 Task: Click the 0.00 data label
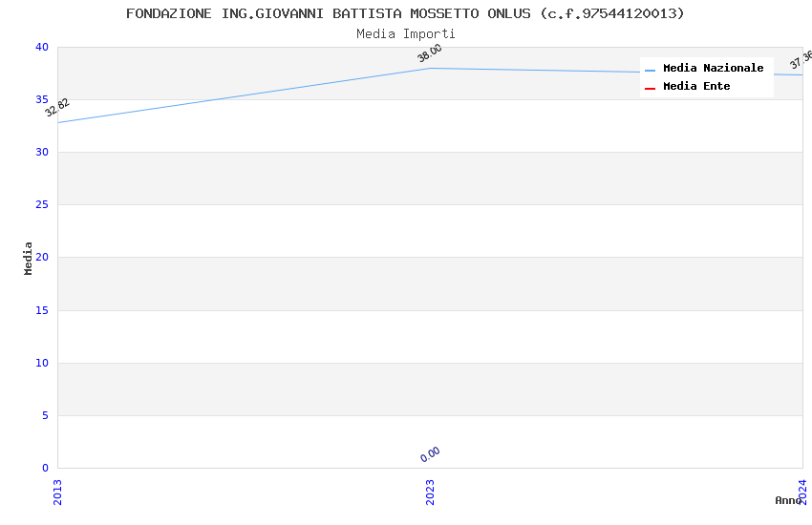coord(430,454)
